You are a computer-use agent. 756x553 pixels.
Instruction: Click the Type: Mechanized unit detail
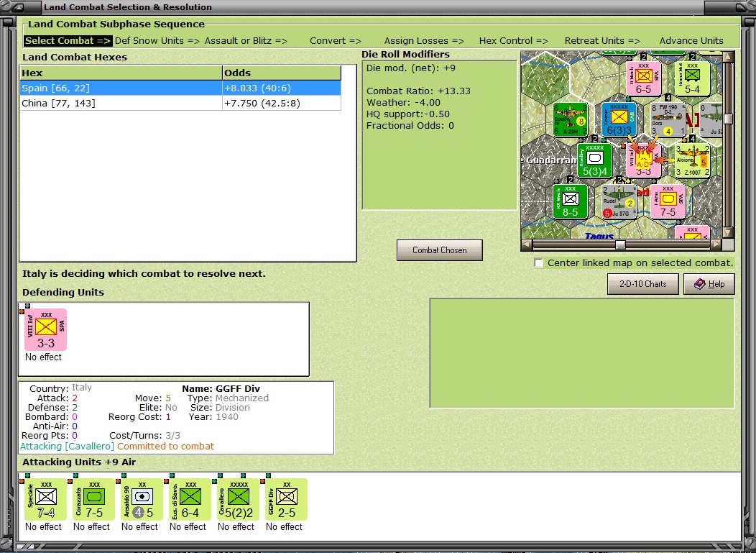pyautogui.click(x=228, y=398)
